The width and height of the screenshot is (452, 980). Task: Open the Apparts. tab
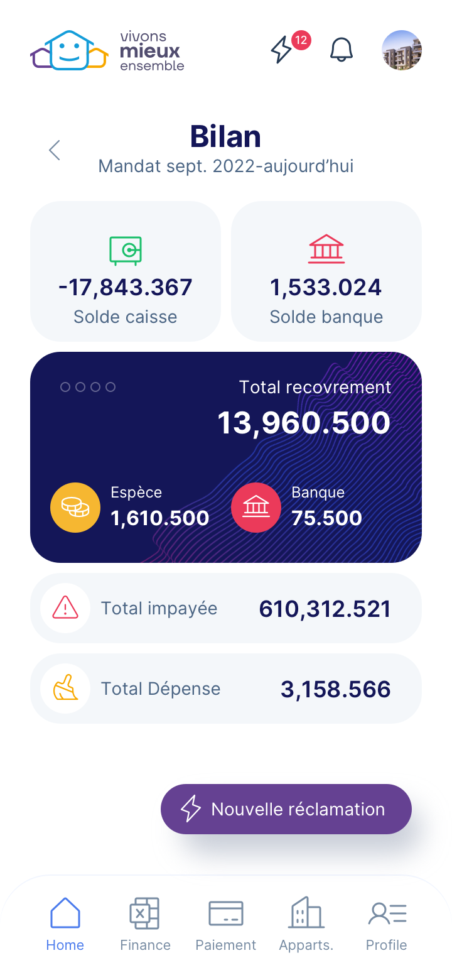click(x=306, y=923)
